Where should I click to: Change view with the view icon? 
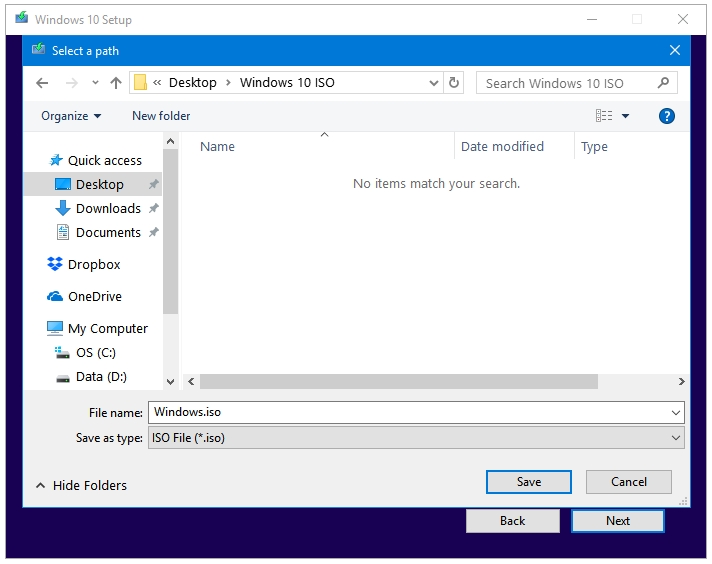click(604, 116)
